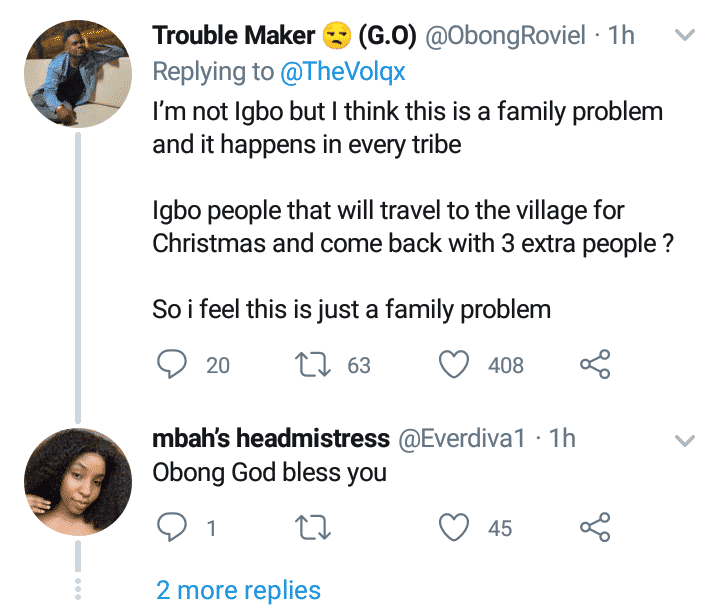Click Trouble Maker display name
The height and width of the screenshot is (612, 720).
[235, 36]
